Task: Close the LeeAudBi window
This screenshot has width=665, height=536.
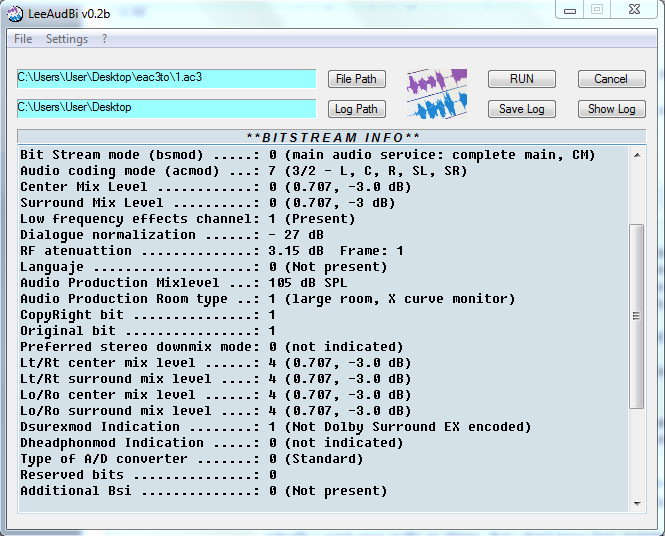Action: 634,9
